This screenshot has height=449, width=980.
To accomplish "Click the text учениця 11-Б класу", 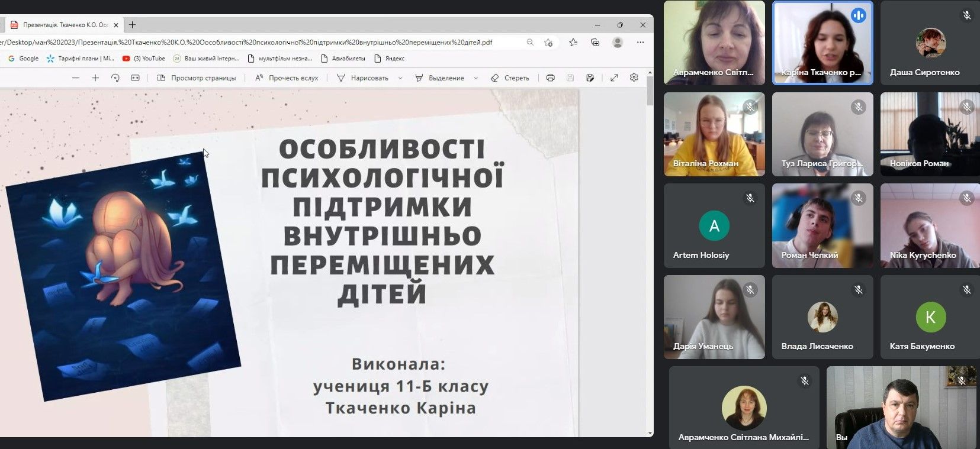I will (x=400, y=386).
